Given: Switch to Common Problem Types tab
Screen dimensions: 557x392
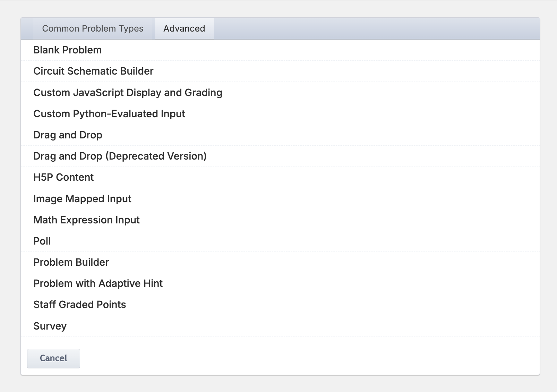Looking at the screenshot, I should tap(93, 28).
